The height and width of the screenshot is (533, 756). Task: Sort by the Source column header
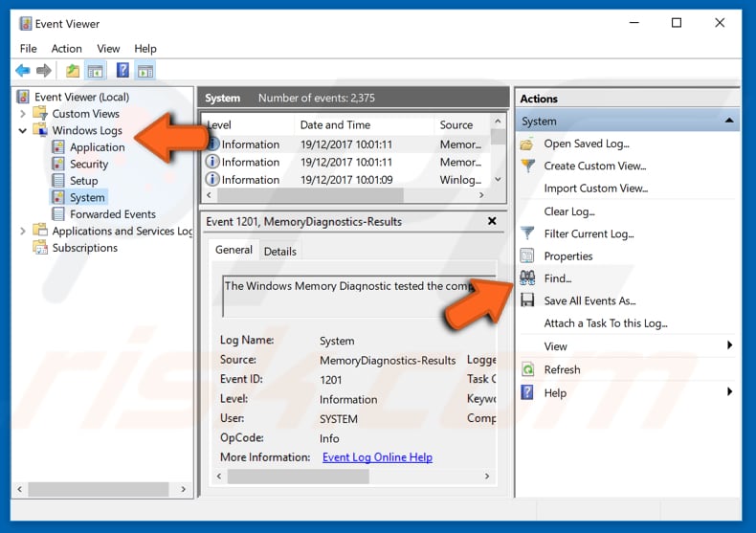tap(462, 125)
